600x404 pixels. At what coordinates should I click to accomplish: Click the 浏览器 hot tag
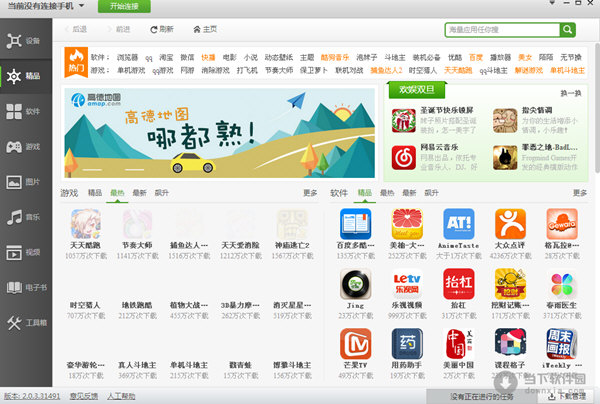127,57
